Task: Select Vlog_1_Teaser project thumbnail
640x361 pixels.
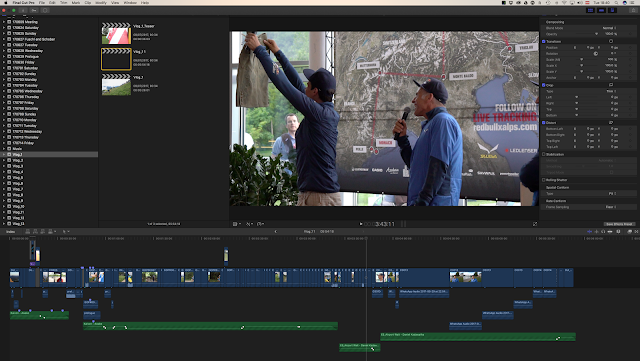Action: pos(116,33)
